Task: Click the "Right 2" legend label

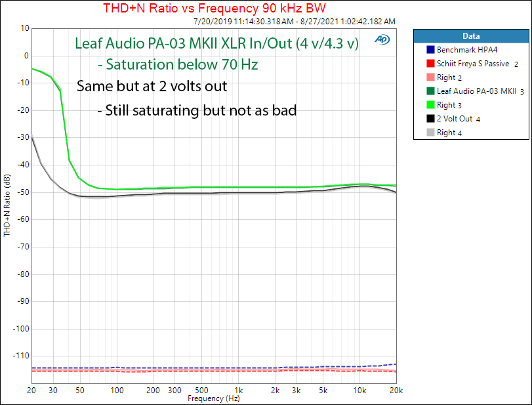Action: (x=449, y=77)
